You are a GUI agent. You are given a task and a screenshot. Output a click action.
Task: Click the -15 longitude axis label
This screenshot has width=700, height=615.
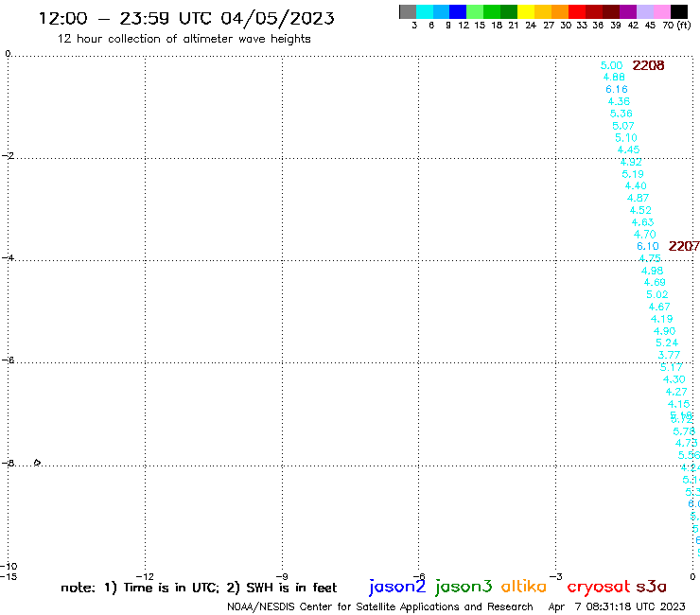click(x=9, y=576)
